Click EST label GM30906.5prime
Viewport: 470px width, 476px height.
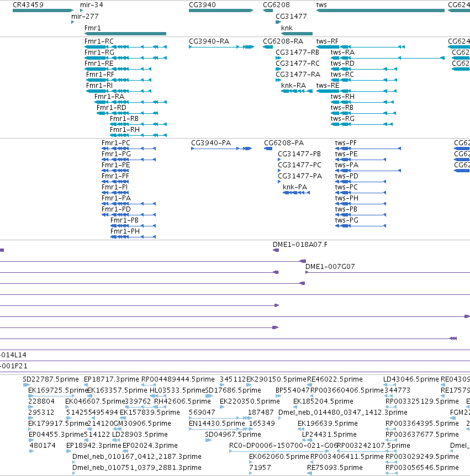click(x=142, y=423)
